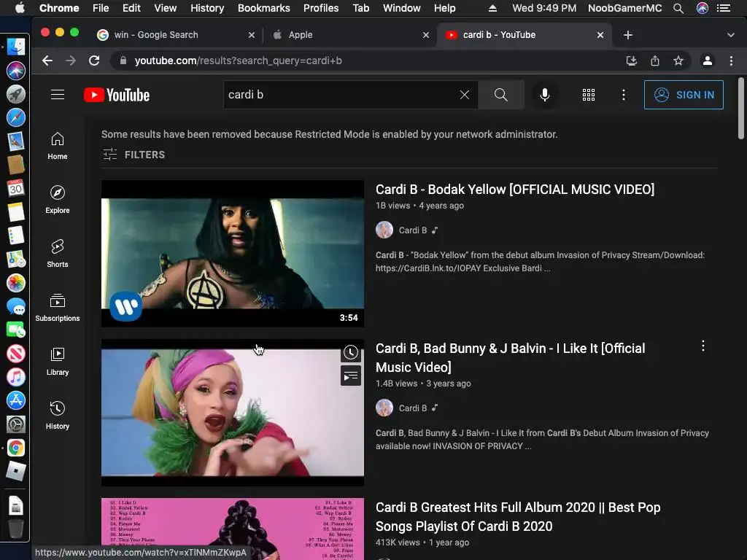Viewport: 747px width, 560px height.
Task: Close the Apple tab
Action: click(426, 35)
